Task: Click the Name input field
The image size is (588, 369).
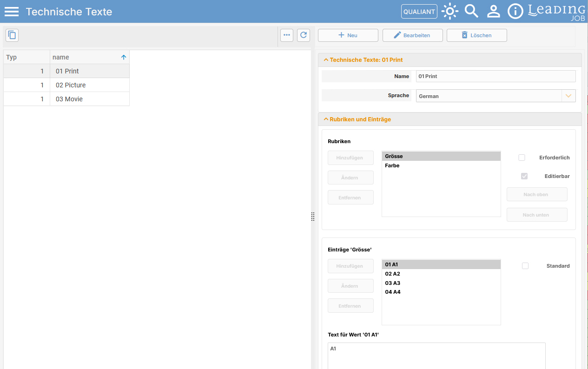Action: 496,76
